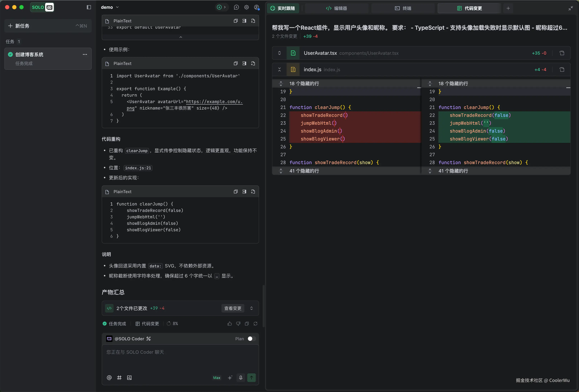
Task: Click the 查看变更 view changes button
Action: [x=233, y=308]
